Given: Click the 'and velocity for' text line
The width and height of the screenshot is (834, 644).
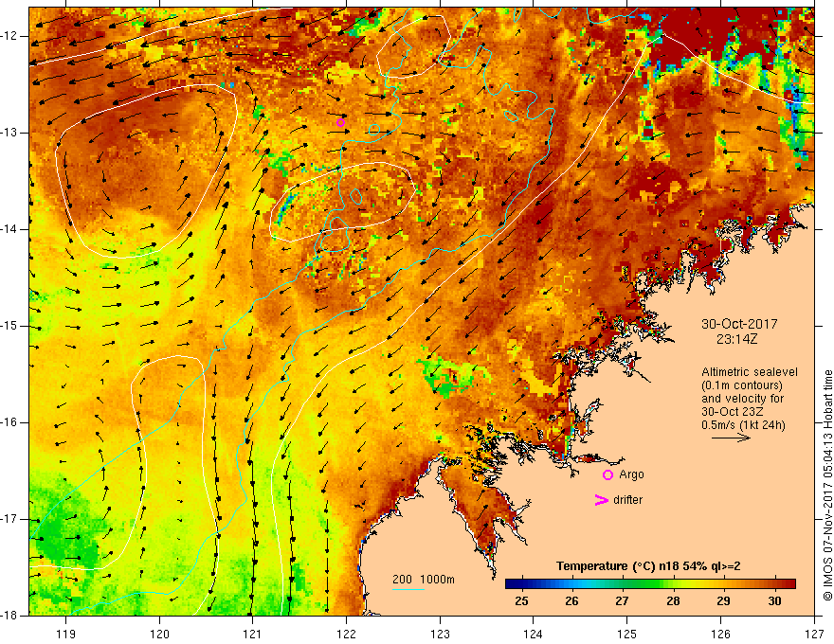Looking at the screenshot, I should pos(742,399).
